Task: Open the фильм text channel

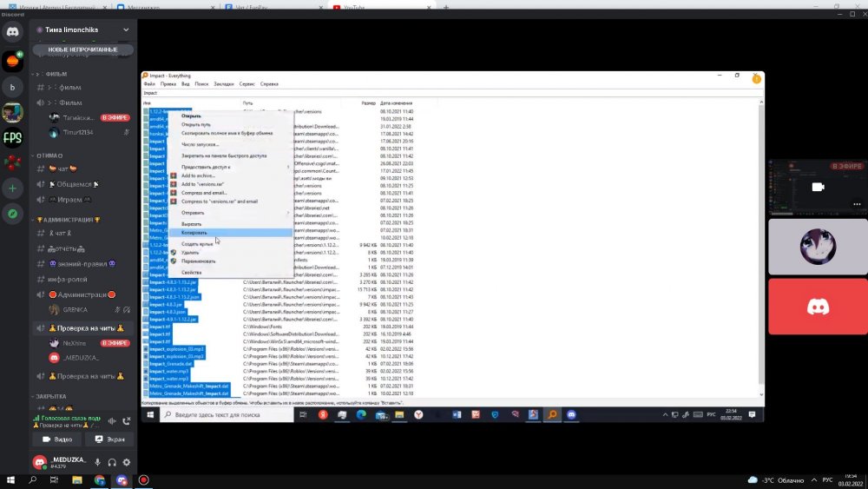Action: coord(83,87)
